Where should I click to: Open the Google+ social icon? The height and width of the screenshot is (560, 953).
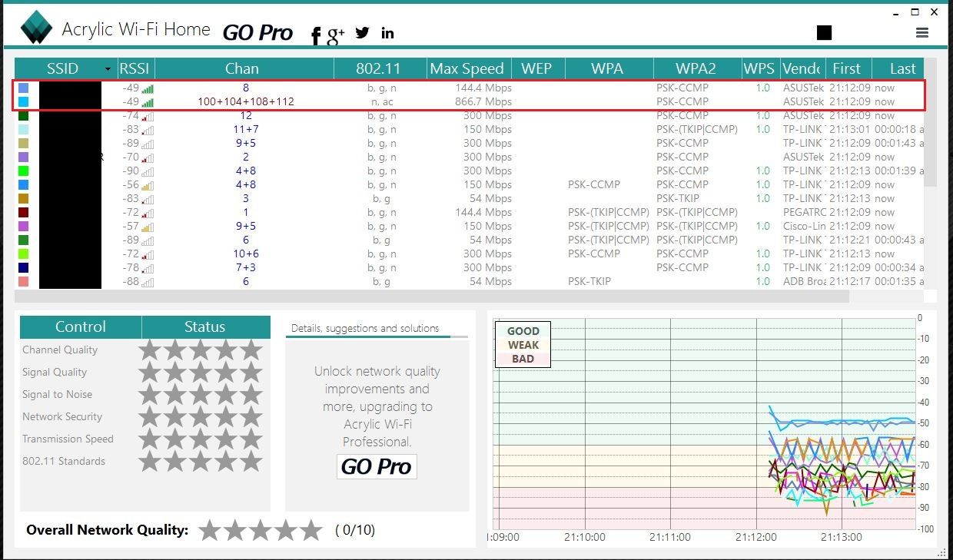(x=336, y=35)
